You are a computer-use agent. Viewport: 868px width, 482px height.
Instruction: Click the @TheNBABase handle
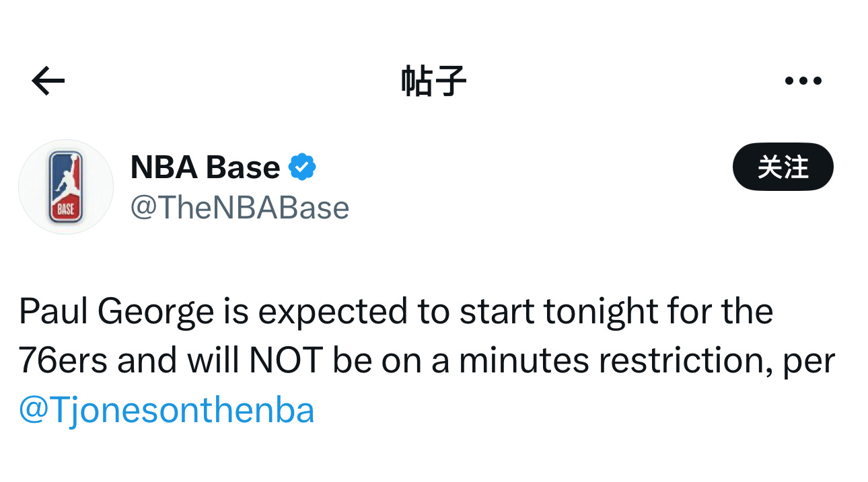click(240, 208)
